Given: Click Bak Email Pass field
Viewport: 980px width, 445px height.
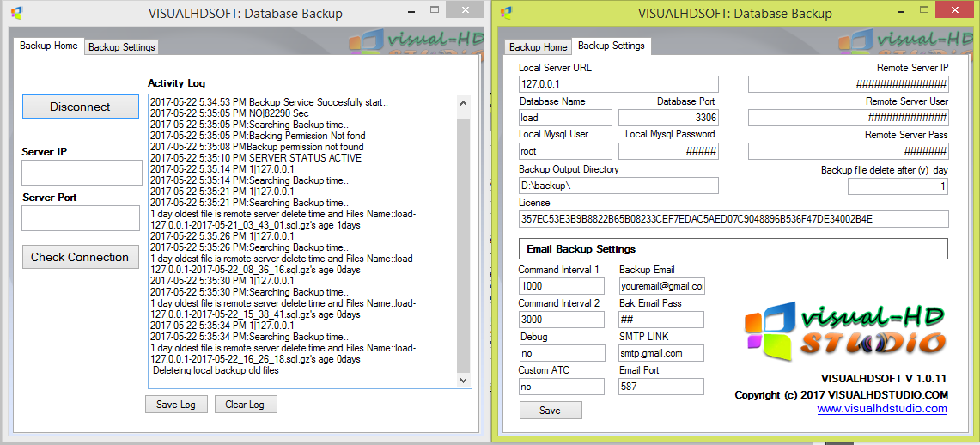Looking at the screenshot, I should (x=661, y=320).
